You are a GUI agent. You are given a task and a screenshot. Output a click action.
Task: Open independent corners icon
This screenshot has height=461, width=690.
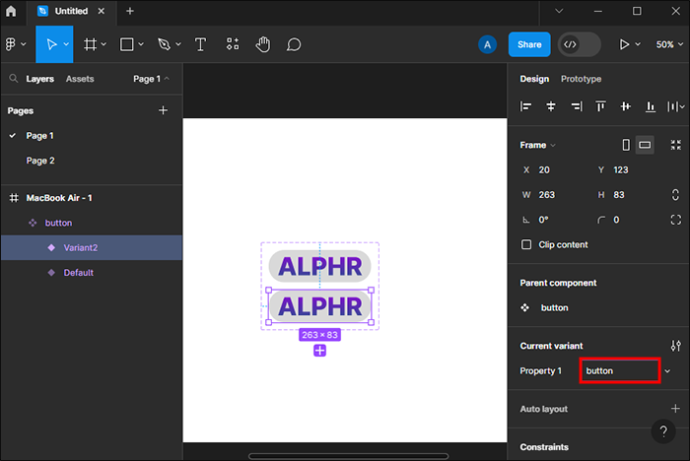coord(675,220)
